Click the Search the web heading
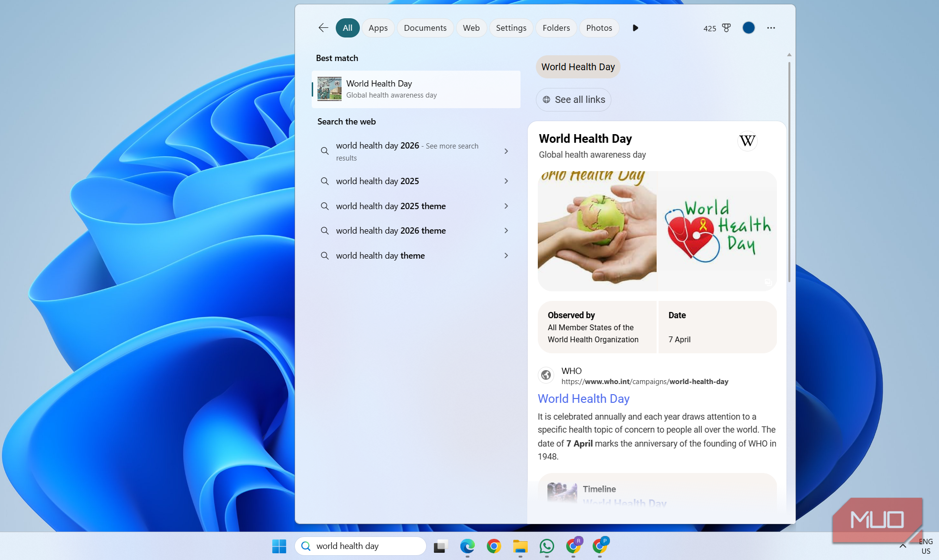This screenshot has height=560, width=939. click(x=346, y=122)
